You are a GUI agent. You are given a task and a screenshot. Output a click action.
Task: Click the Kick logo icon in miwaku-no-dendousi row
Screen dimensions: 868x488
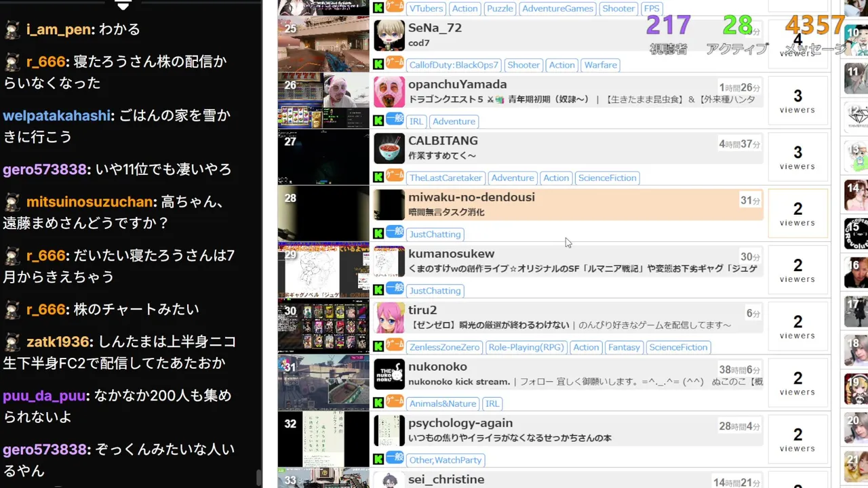pos(378,233)
